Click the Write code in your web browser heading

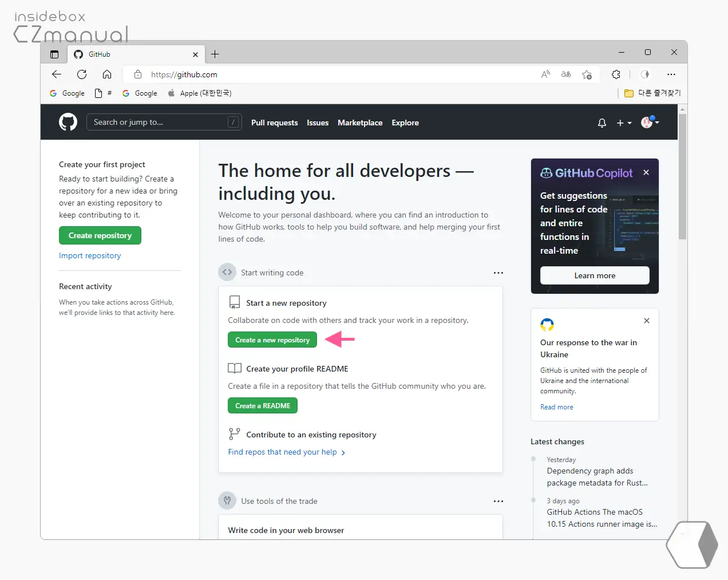click(x=286, y=530)
